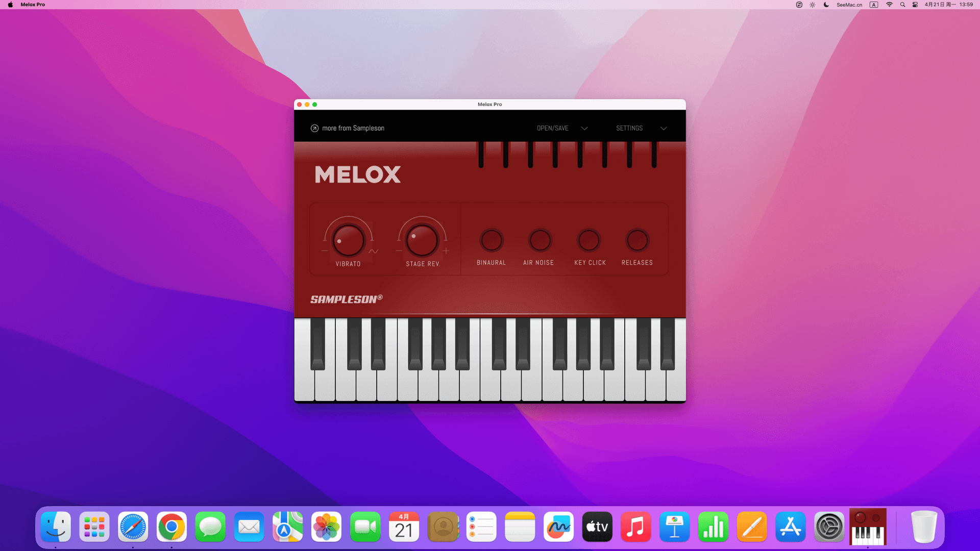Open the more from Sampleson link
Viewport: 980px width, 551px height.
[x=353, y=129]
